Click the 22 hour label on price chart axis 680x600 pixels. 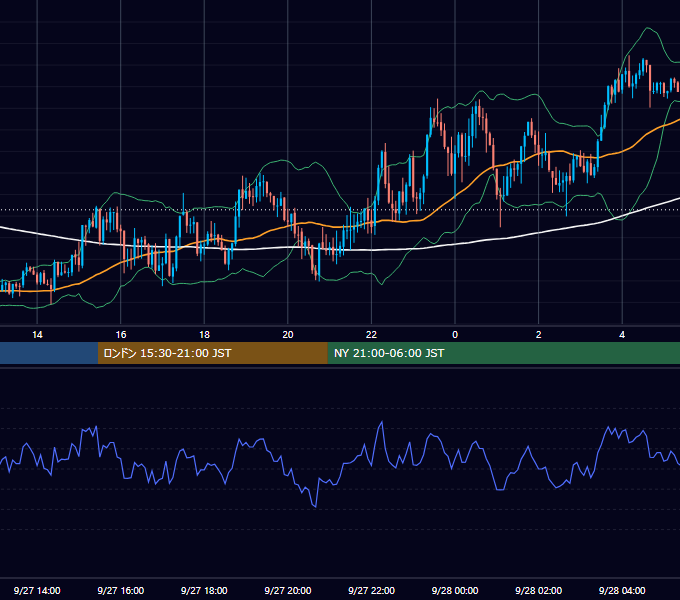point(371,335)
